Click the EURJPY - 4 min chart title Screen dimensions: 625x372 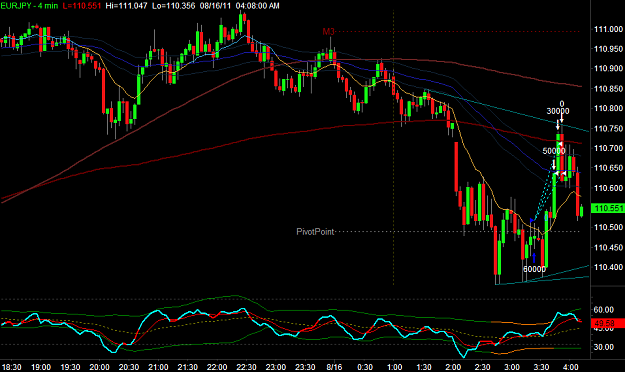click(x=29, y=6)
